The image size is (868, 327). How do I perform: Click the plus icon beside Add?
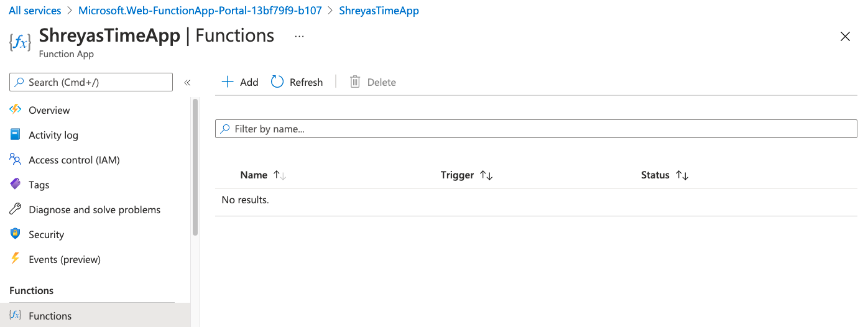pyautogui.click(x=228, y=82)
